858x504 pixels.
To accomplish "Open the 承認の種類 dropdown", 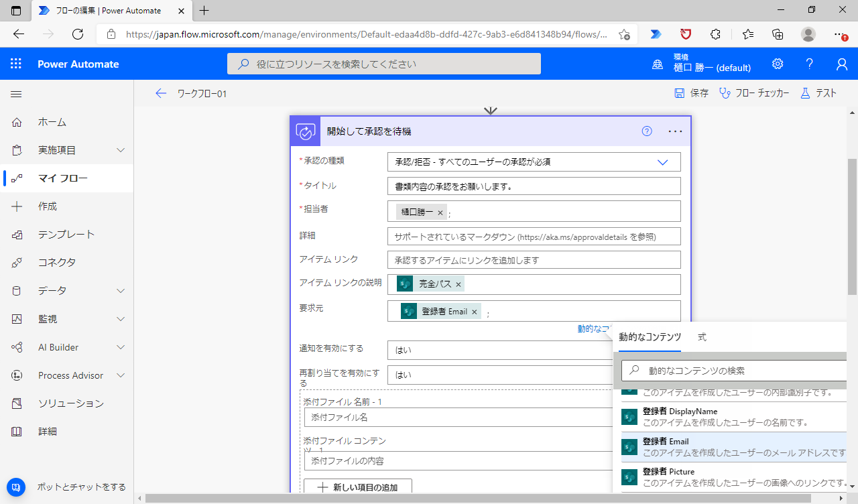I will tap(534, 162).
